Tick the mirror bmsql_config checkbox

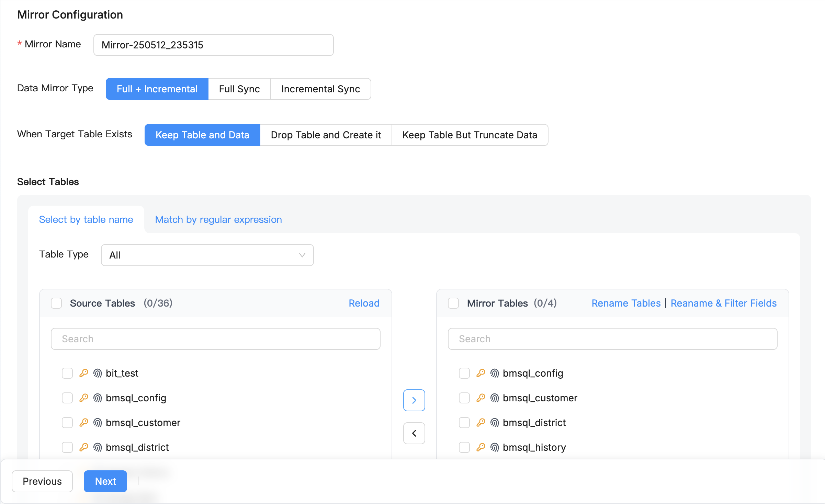pos(464,373)
